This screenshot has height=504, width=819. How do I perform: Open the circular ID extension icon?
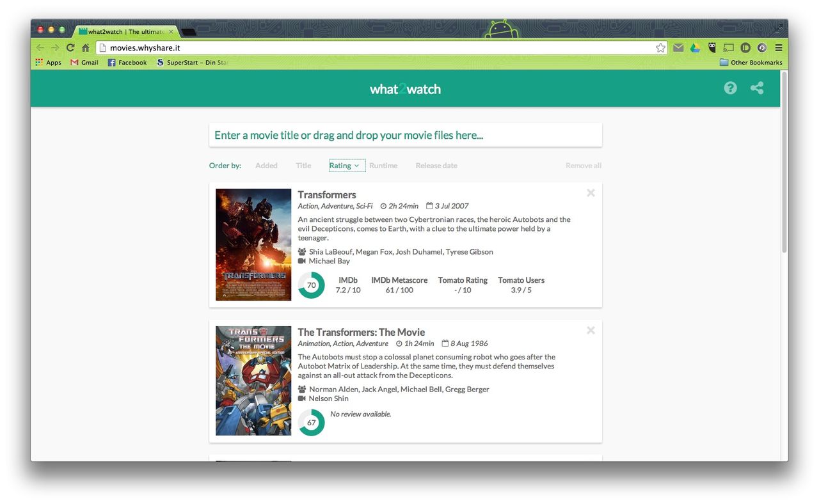tap(745, 47)
